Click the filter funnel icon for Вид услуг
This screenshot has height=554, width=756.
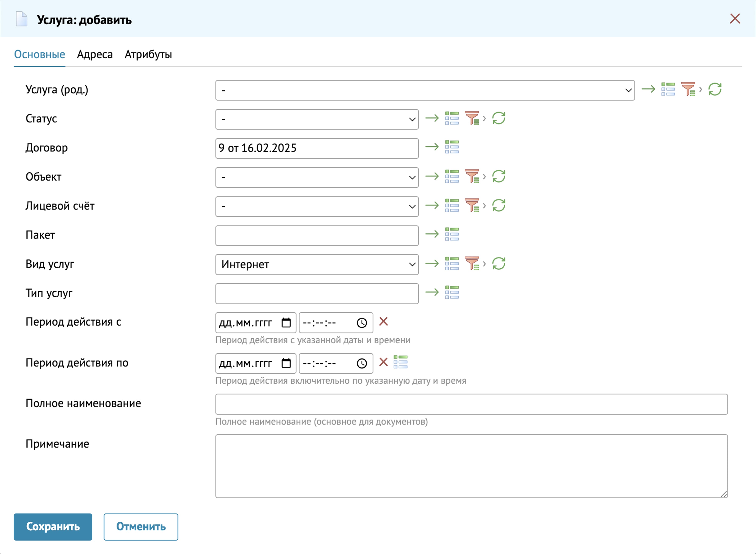click(x=472, y=263)
